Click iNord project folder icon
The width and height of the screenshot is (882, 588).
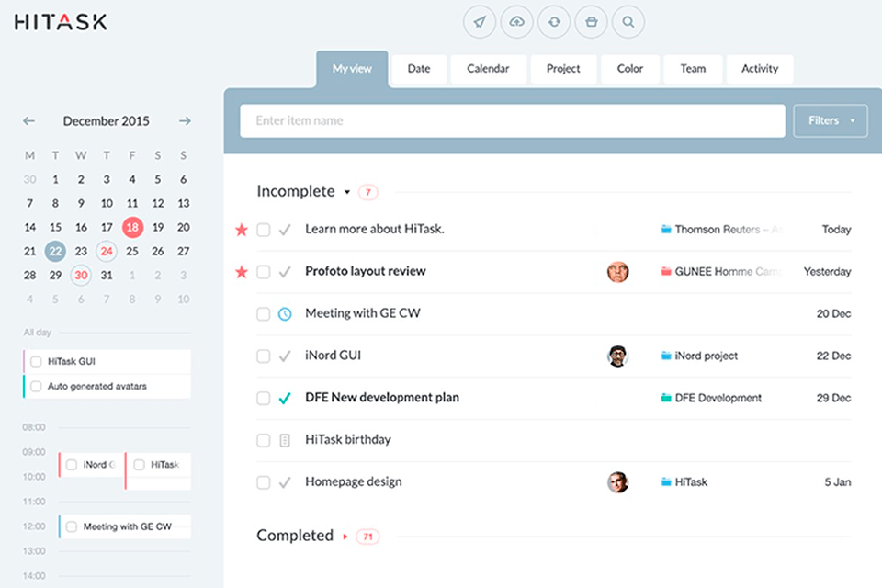click(x=666, y=356)
